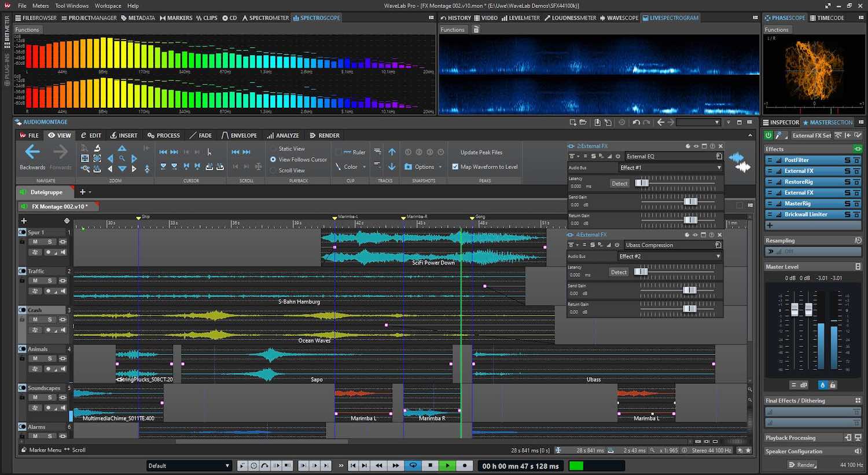868x475 pixels.
Task: Click the left Master Level fader
Action: 795,309
